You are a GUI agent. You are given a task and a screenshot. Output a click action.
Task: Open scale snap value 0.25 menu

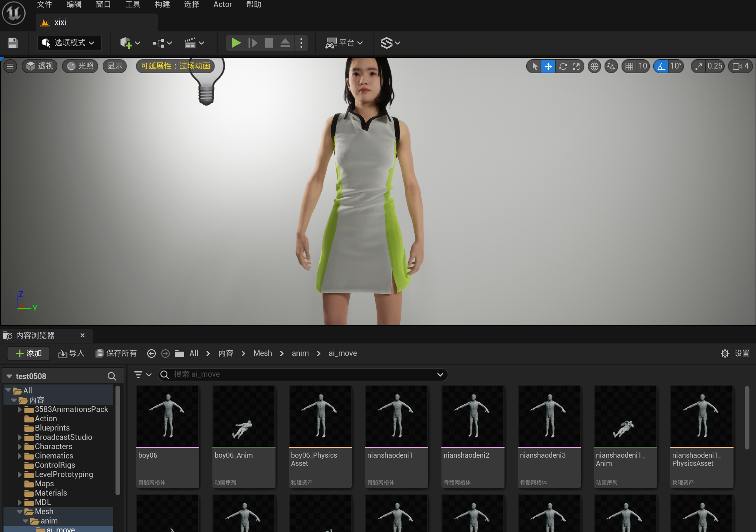[x=715, y=66]
